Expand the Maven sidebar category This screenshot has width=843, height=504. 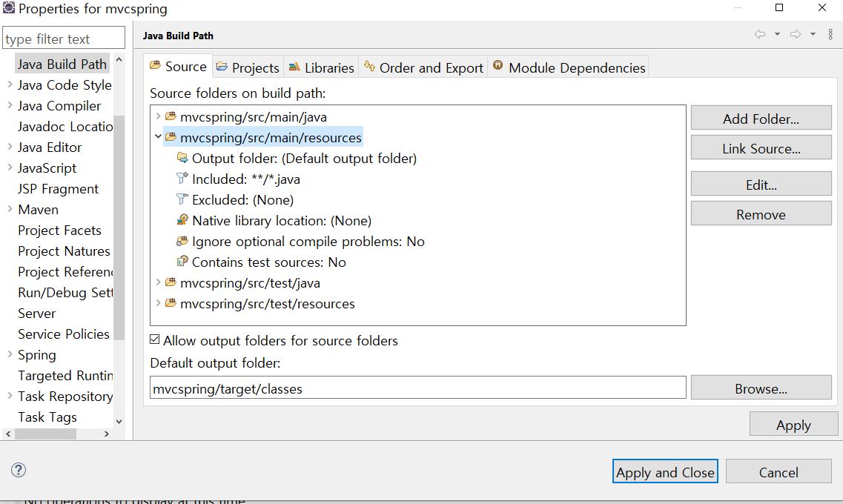coord(10,209)
